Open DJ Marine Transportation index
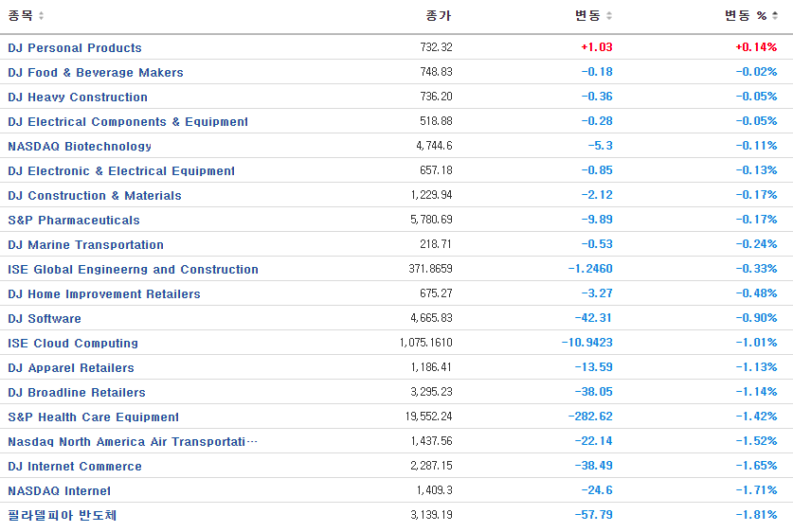Image resolution: width=793 pixels, height=532 pixels. (x=85, y=245)
